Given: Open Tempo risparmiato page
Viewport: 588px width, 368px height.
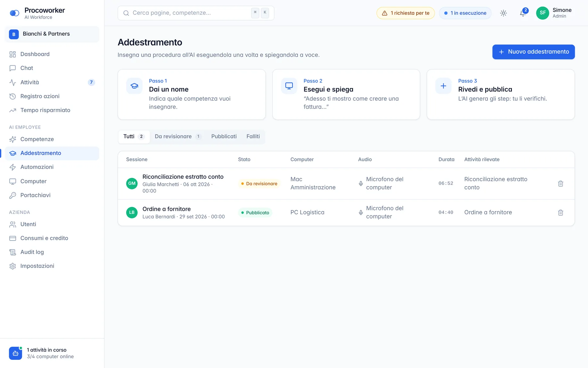Looking at the screenshot, I should (x=52, y=110).
